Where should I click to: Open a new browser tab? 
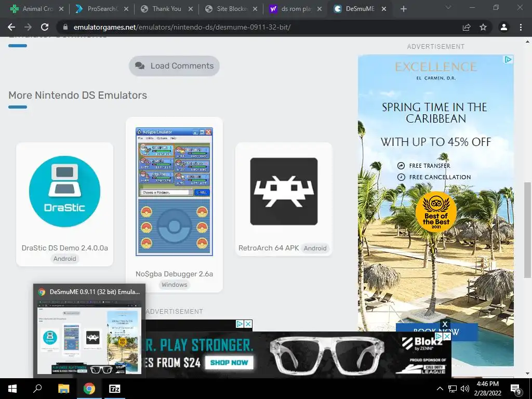[403, 9]
